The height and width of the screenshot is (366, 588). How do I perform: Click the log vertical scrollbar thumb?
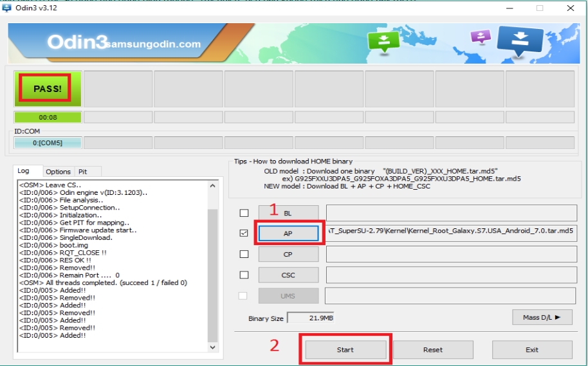[213, 275]
